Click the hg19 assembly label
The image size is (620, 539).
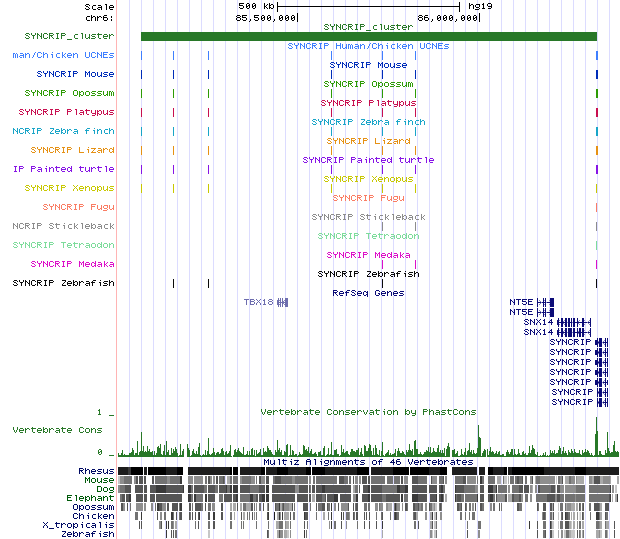tap(477, 6)
